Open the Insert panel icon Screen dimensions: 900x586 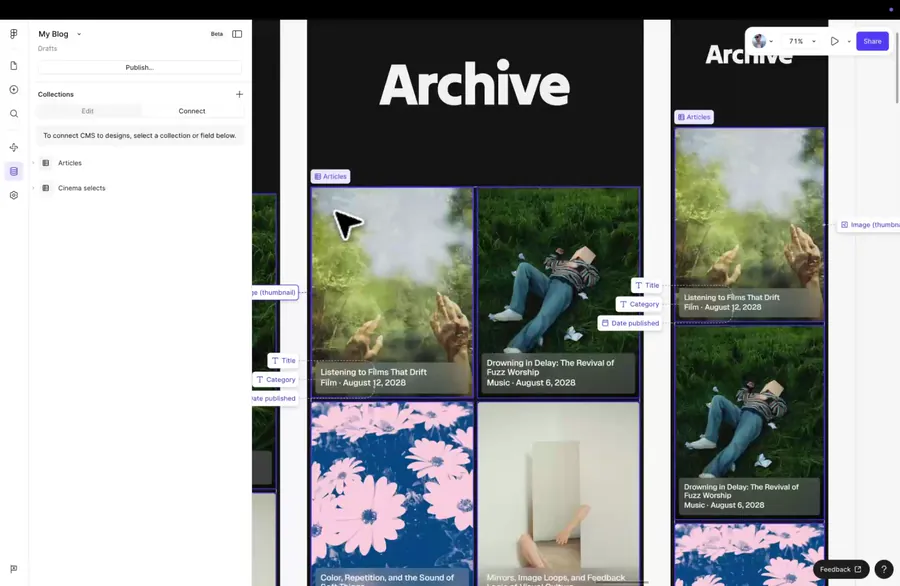[x=13, y=88]
